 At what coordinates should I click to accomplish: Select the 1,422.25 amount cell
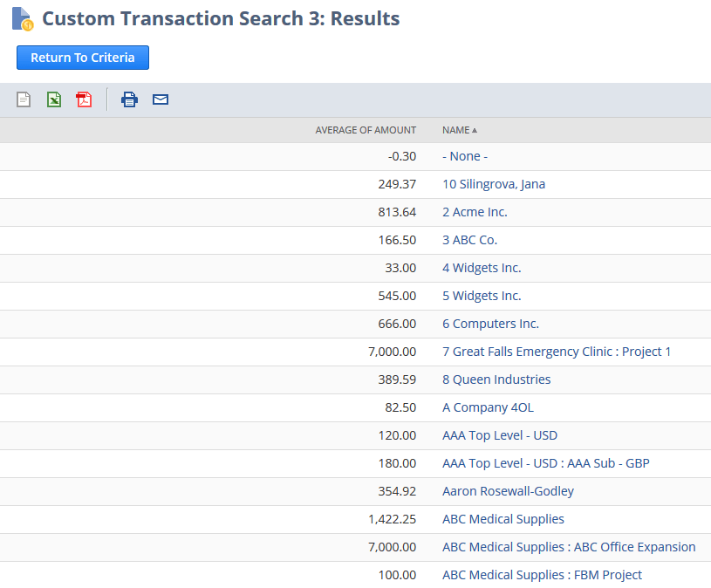(x=393, y=519)
